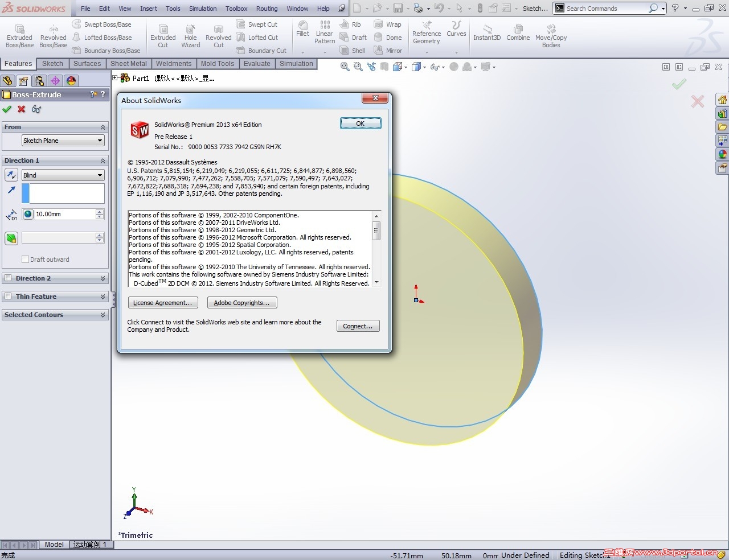The height and width of the screenshot is (560, 729).
Task: Open the Tools menu
Action: click(173, 9)
